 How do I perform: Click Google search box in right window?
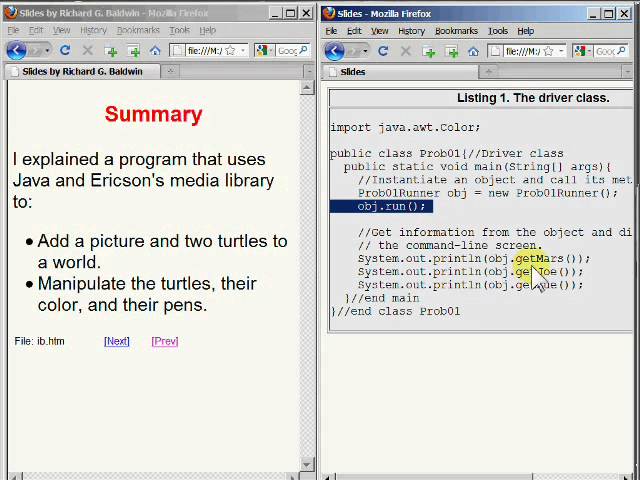605,51
